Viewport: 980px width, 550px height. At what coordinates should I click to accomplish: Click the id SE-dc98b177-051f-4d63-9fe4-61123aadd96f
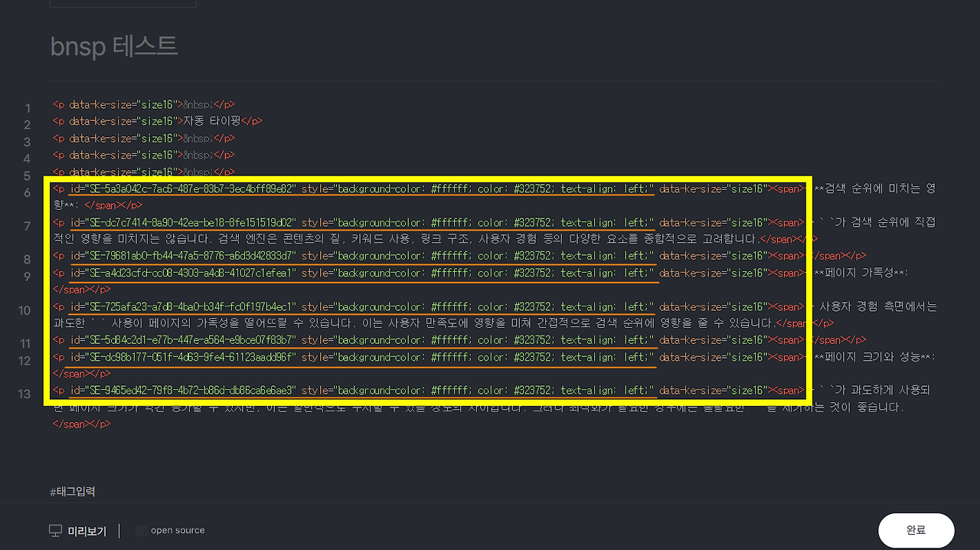[192, 357]
